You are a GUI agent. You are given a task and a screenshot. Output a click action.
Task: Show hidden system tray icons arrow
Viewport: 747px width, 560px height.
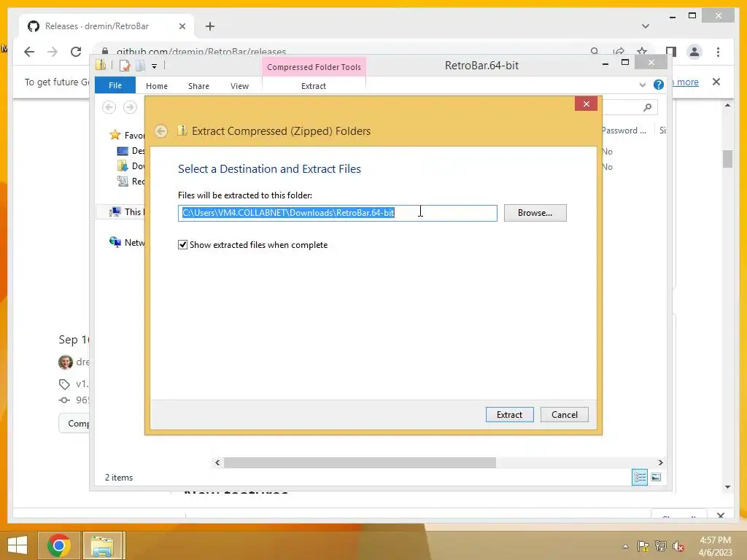[625, 546]
